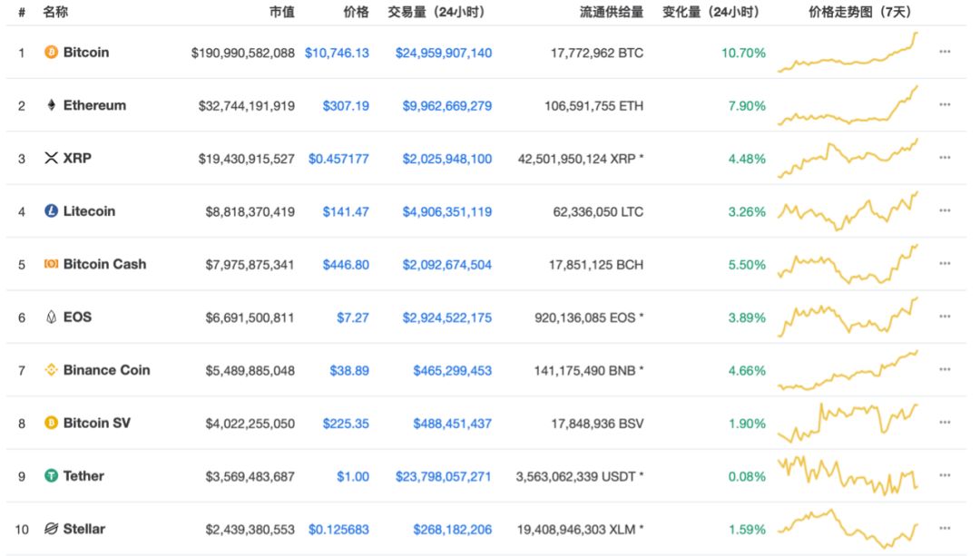Open the Ethereum name link

pos(94,105)
